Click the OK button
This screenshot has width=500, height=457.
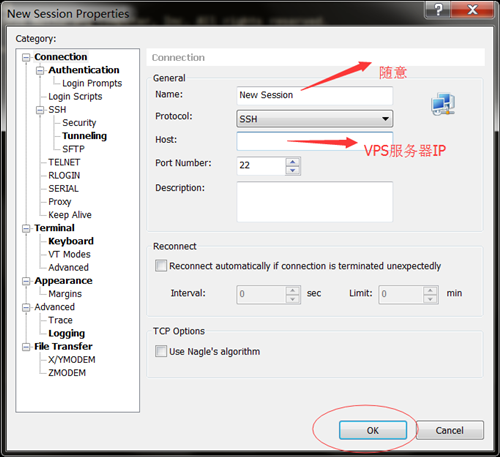373,430
